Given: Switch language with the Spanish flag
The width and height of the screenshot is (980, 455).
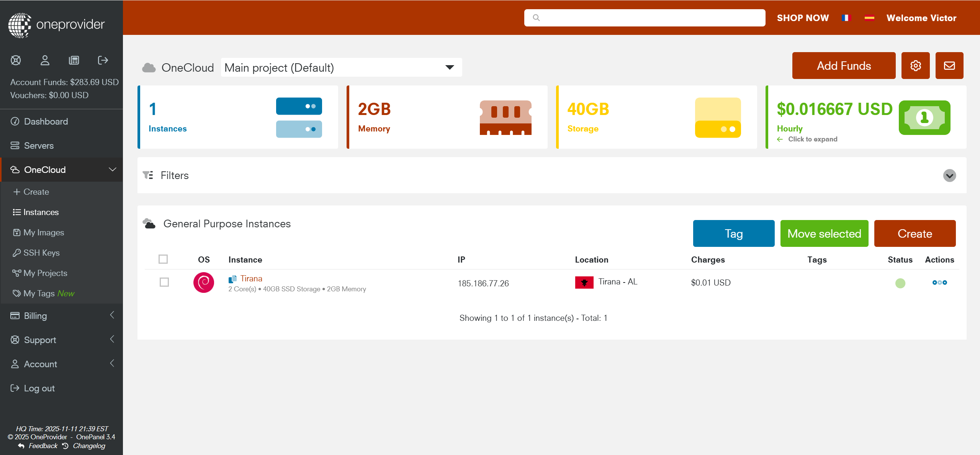Looking at the screenshot, I should 869,18.
